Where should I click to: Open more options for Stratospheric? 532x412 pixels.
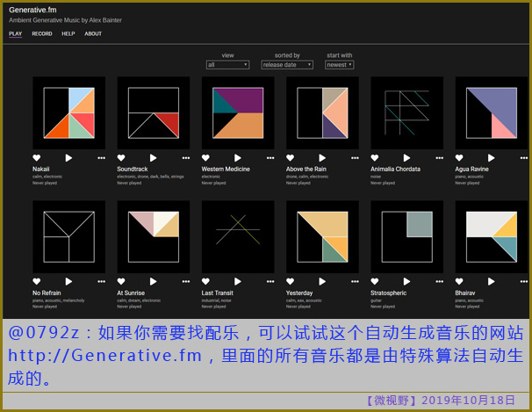[439, 282]
